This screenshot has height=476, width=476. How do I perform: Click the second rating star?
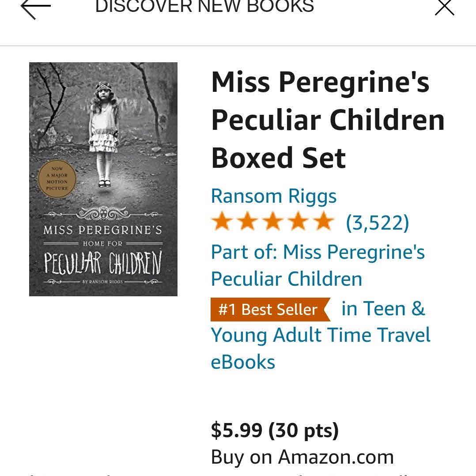point(247,222)
